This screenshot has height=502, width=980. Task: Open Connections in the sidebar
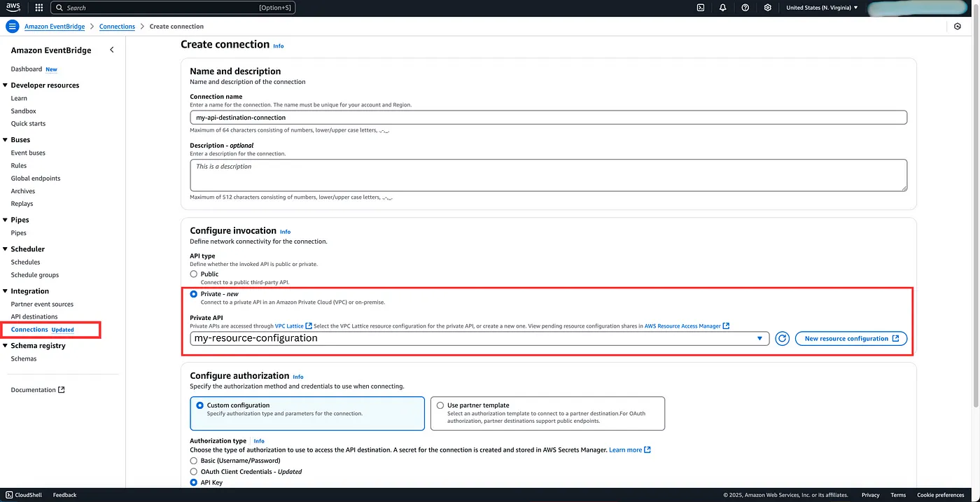[29, 330]
